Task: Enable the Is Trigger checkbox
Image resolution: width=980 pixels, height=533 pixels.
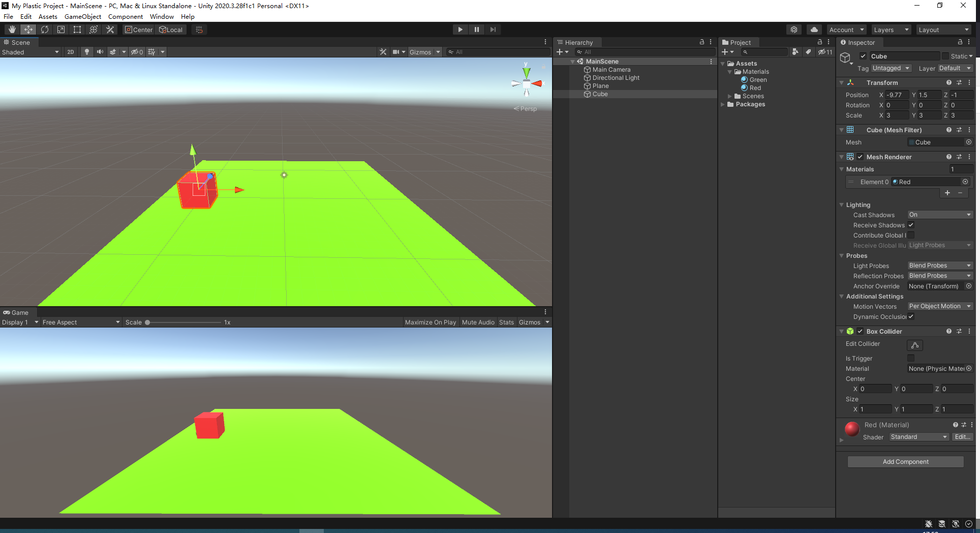Action: point(911,358)
